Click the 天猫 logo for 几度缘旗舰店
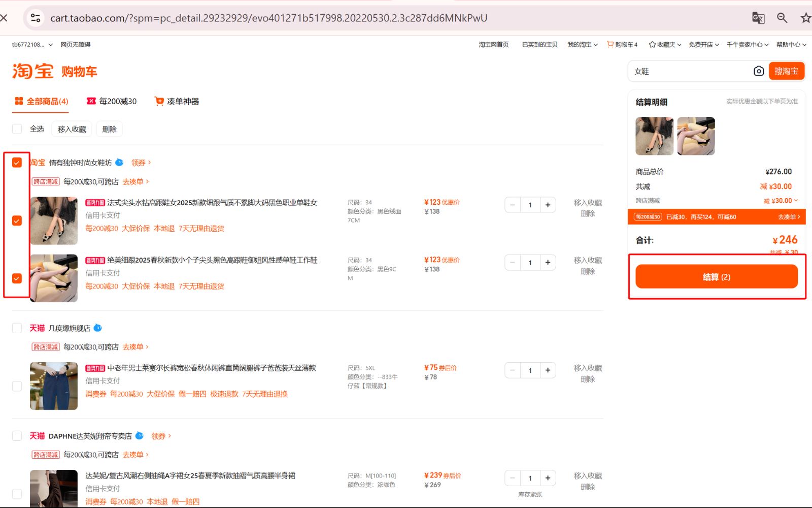Viewport: 812px width, 508px height. point(37,328)
